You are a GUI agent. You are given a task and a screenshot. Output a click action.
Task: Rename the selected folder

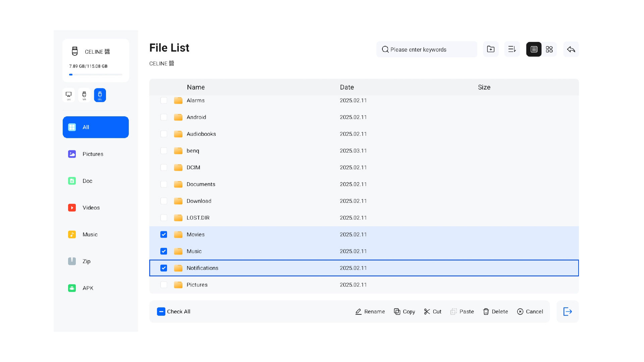[370, 311]
